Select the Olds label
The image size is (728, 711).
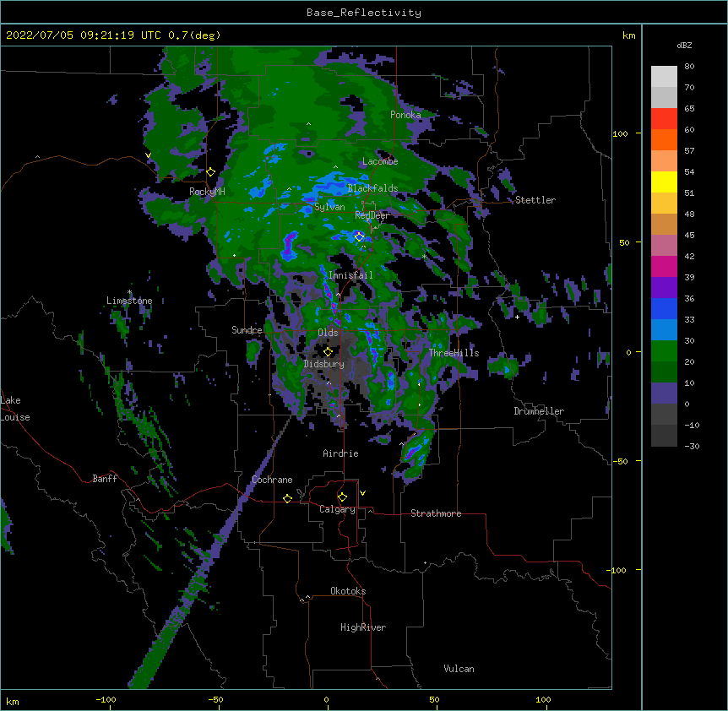pyautogui.click(x=328, y=333)
